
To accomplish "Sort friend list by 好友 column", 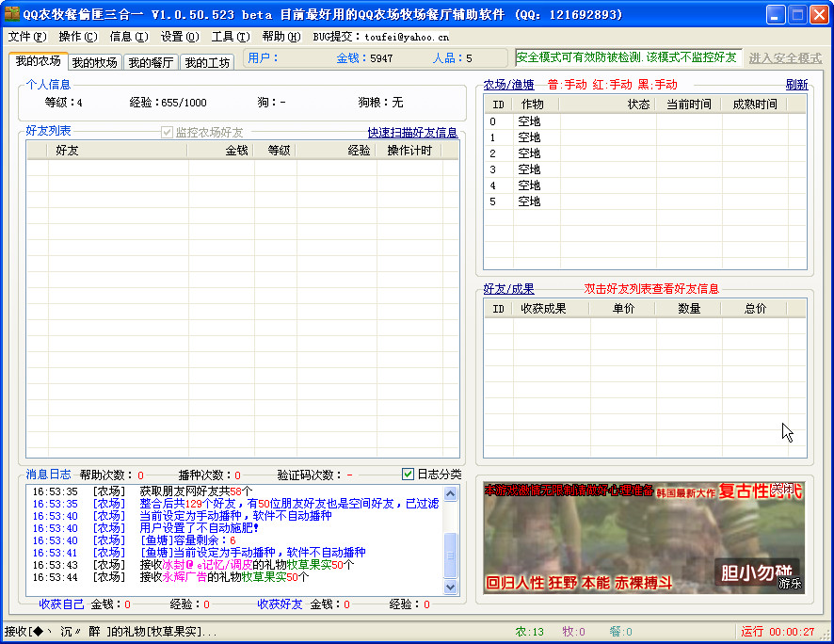I will point(117,151).
